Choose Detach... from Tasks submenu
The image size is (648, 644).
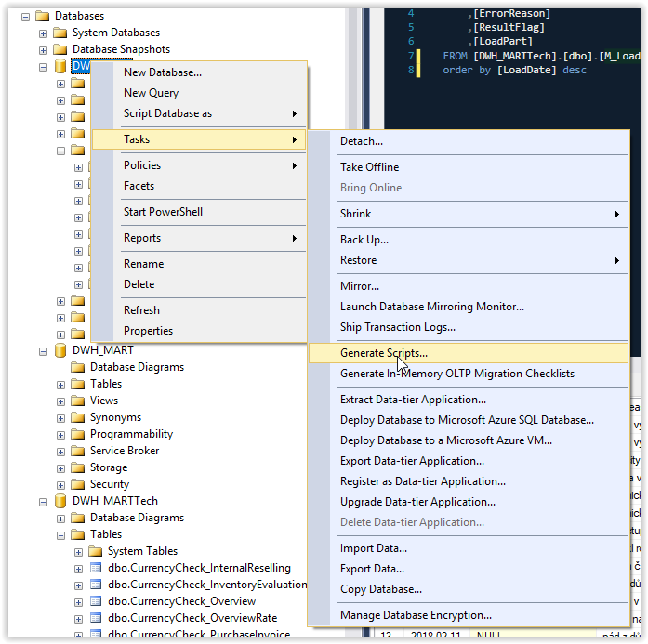pyautogui.click(x=469, y=141)
